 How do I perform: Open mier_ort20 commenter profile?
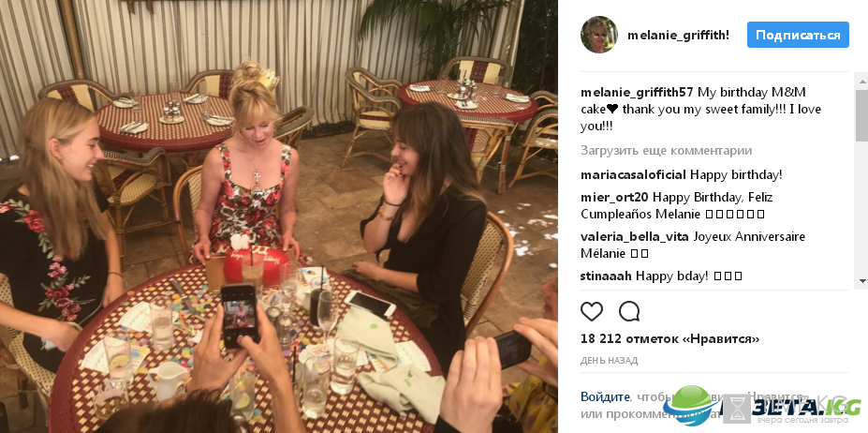pos(615,198)
